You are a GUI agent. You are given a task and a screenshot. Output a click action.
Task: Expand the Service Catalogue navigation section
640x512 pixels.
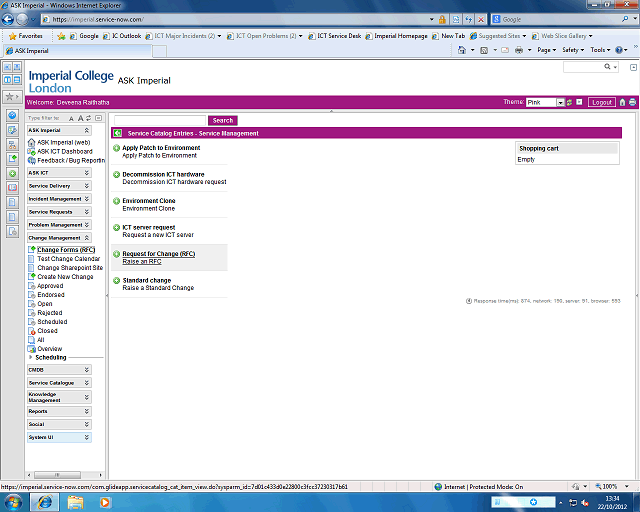tap(87, 383)
